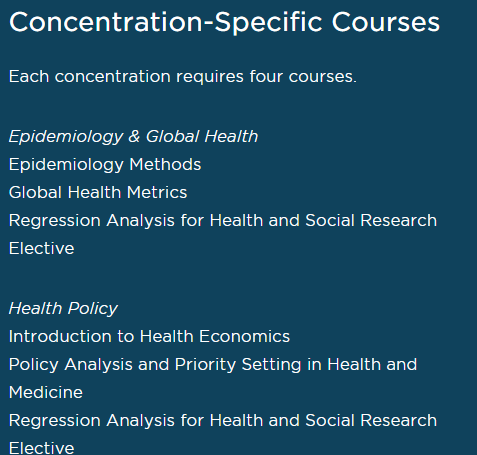
Task: Select the italic "Epidemiology & Global Health" heading
Action: point(133,137)
